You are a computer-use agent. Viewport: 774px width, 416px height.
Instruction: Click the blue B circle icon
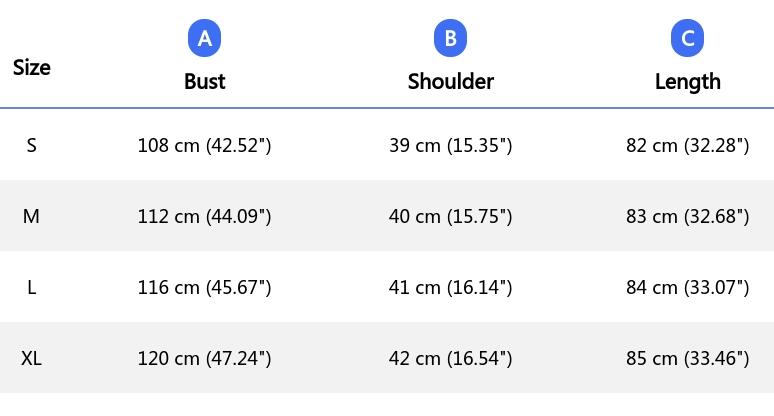[450, 38]
